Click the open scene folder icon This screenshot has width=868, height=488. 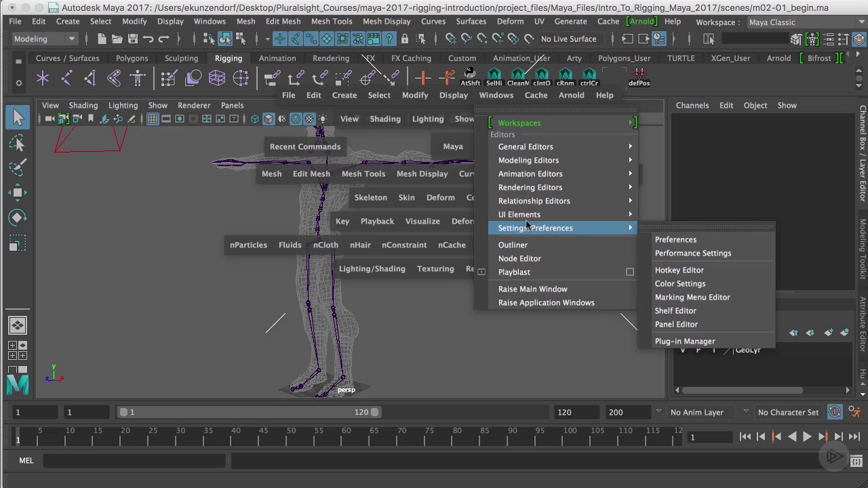(x=117, y=39)
